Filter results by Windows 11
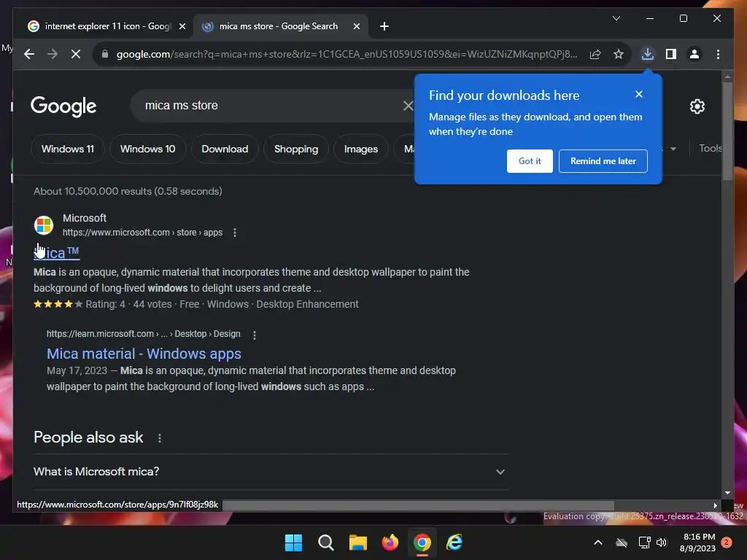 tap(68, 149)
